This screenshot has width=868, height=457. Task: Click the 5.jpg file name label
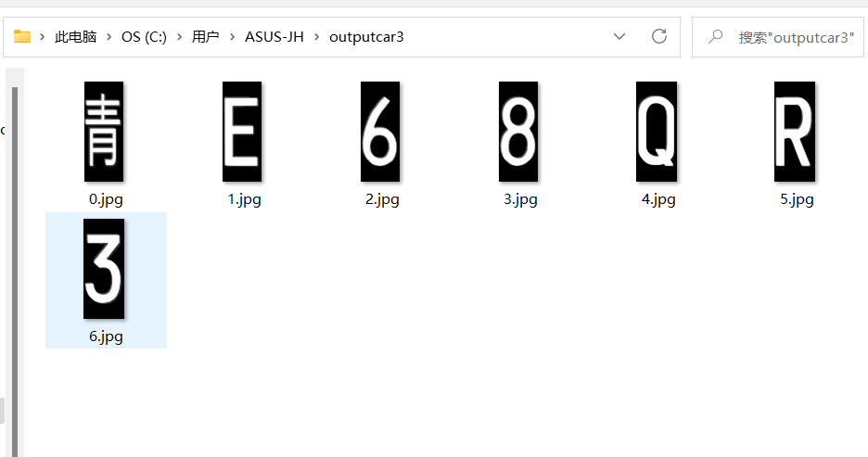[797, 199]
